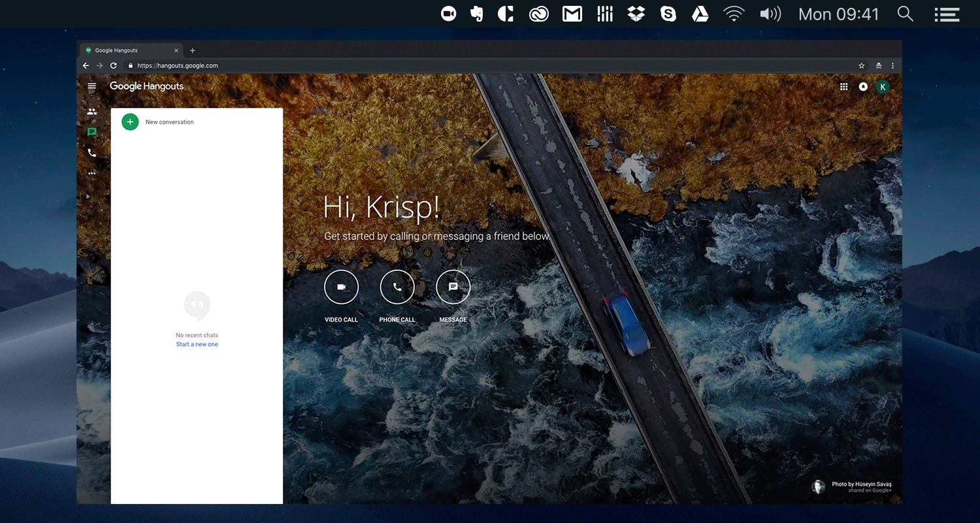This screenshot has width=980, height=523.
Task: Open Google notifications bell
Action: point(863,86)
